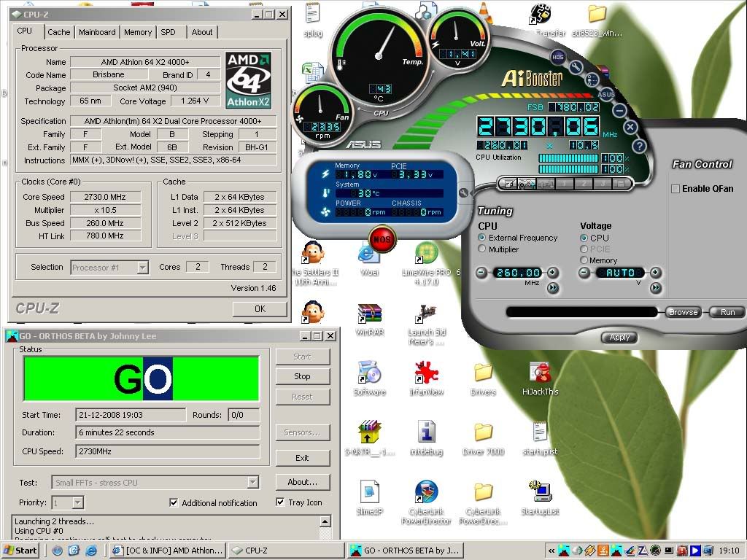The width and height of the screenshot is (747, 560).
Task: Decrease CPU frequency with the minus button
Action: tap(481, 273)
